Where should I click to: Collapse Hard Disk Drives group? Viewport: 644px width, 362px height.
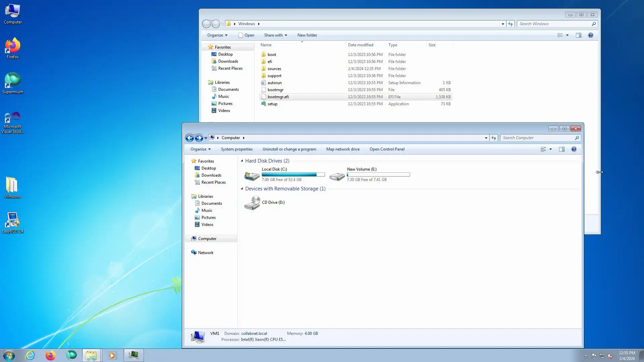point(242,161)
